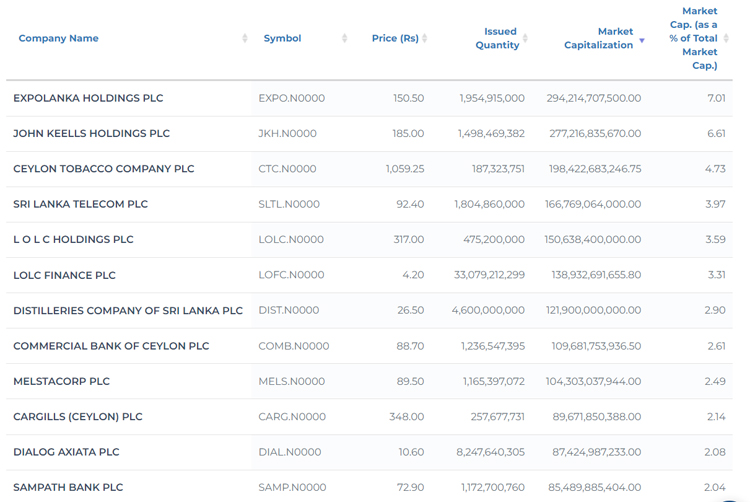The height and width of the screenshot is (502, 750).
Task: Click price 150.50 for Expolanka
Action: click(408, 98)
